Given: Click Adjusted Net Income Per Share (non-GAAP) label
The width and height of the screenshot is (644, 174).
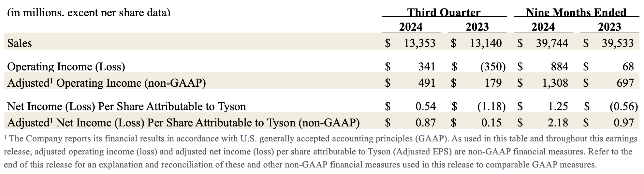Looking at the screenshot, I should pos(183,123).
